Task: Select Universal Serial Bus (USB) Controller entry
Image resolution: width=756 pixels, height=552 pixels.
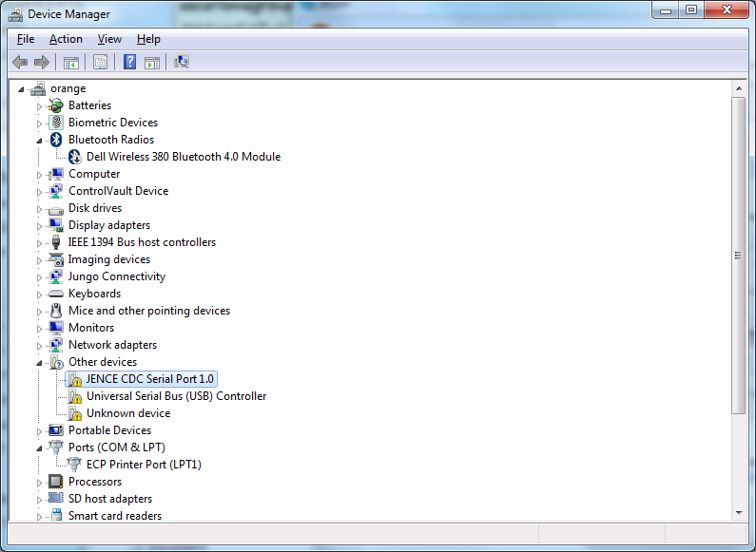Action: (x=177, y=396)
